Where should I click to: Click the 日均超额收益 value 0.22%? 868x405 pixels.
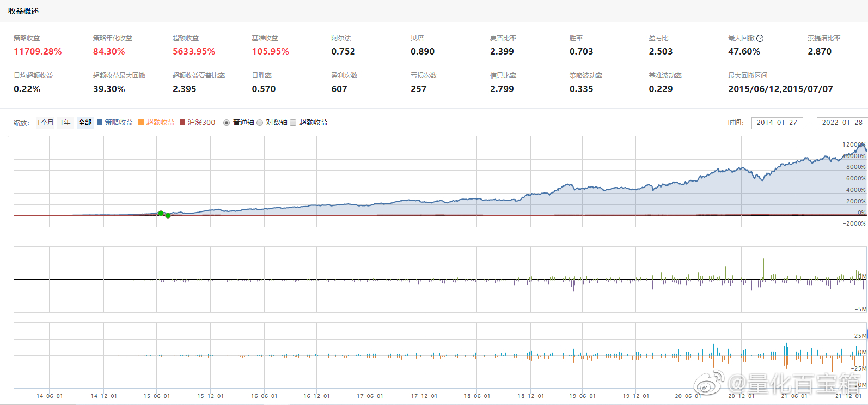(27, 89)
